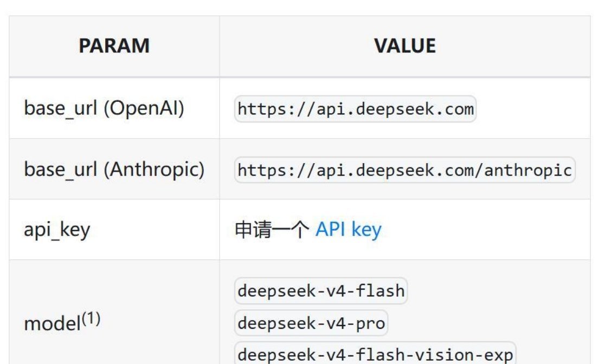Click the 'pro' suffix in deepseek-v4-pro

pos(370,324)
